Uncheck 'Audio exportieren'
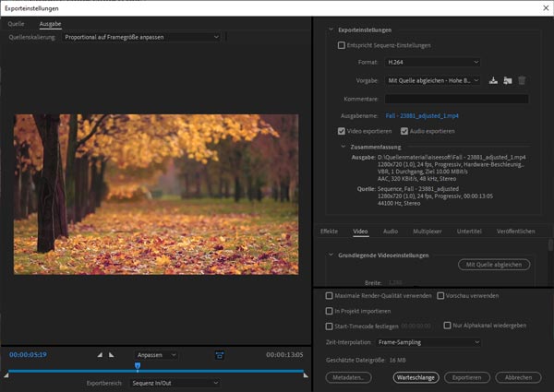This screenshot has width=554, height=392. [404, 131]
